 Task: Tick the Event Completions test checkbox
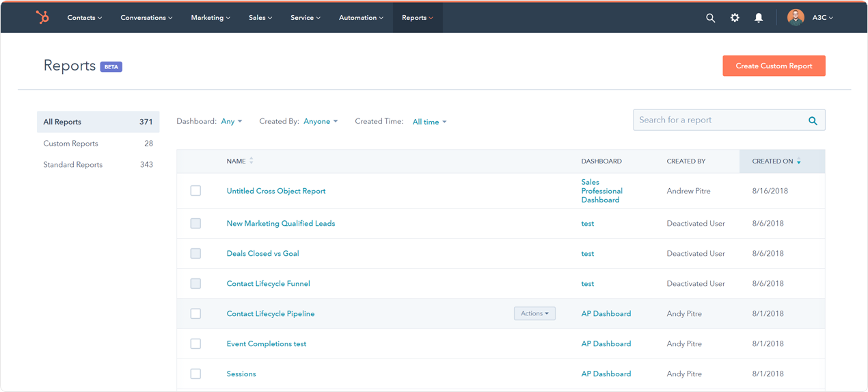click(x=195, y=344)
